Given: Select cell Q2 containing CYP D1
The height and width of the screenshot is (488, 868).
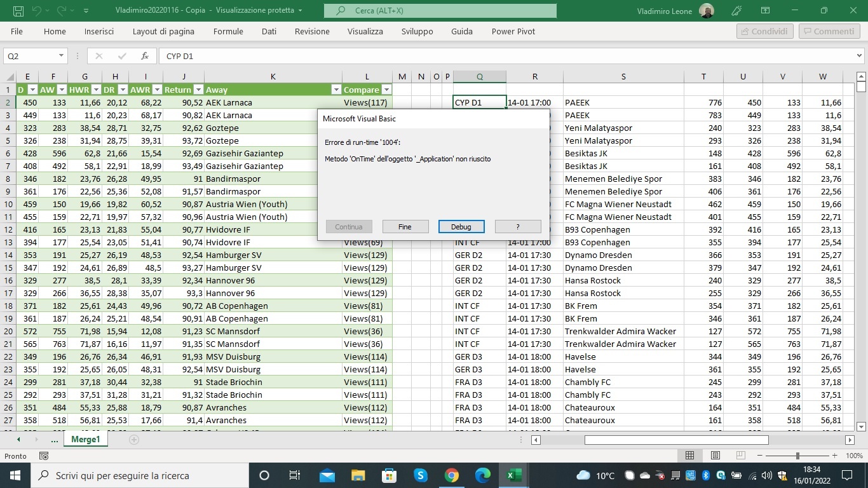Looking at the screenshot, I should point(479,102).
